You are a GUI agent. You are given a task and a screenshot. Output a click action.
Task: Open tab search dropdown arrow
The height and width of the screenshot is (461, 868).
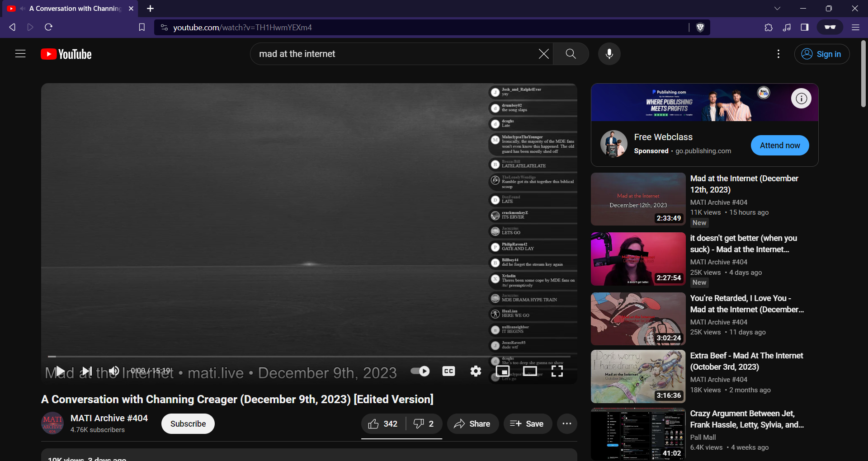[777, 9]
